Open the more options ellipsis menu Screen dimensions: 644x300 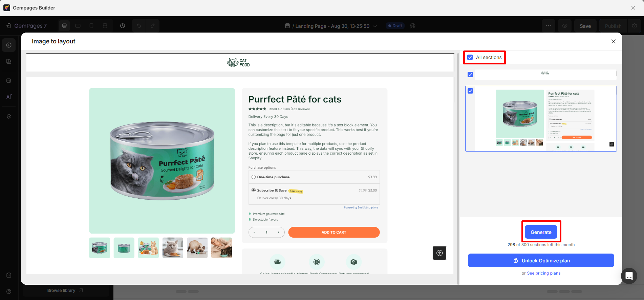(x=549, y=25)
